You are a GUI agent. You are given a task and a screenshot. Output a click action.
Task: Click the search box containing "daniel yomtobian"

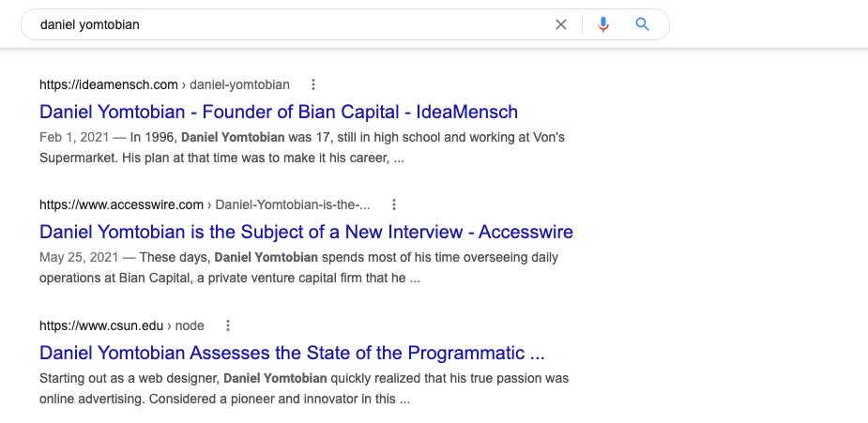pos(282,24)
